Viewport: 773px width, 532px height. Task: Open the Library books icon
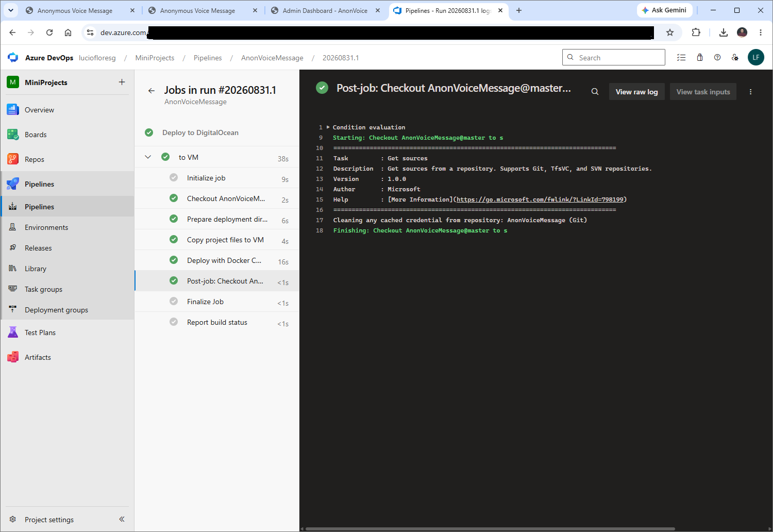(x=13, y=268)
